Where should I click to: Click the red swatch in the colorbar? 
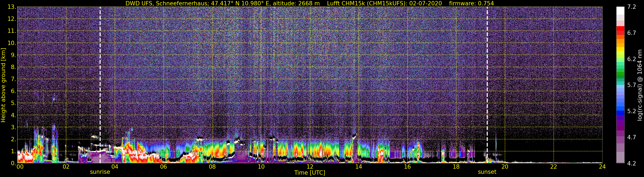pyautogui.click(x=620, y=28)
